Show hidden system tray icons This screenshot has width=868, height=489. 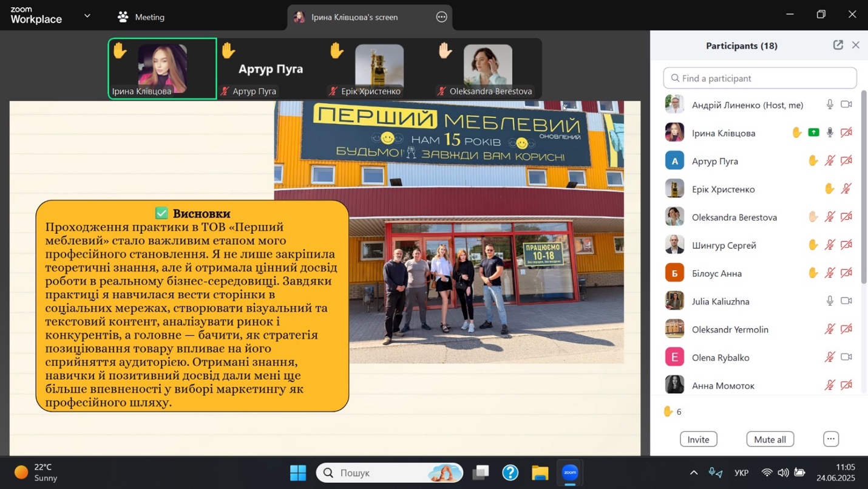point(694,473)
